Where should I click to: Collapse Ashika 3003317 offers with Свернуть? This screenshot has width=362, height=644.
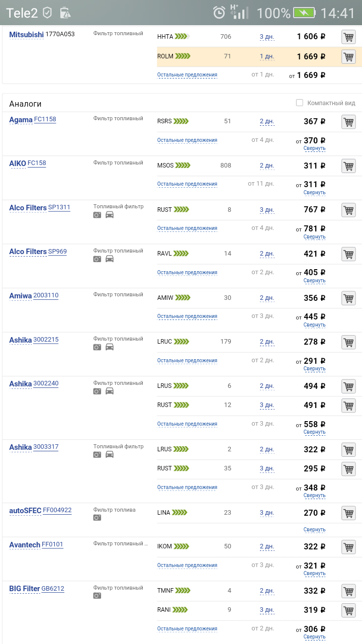click(314, 496)
